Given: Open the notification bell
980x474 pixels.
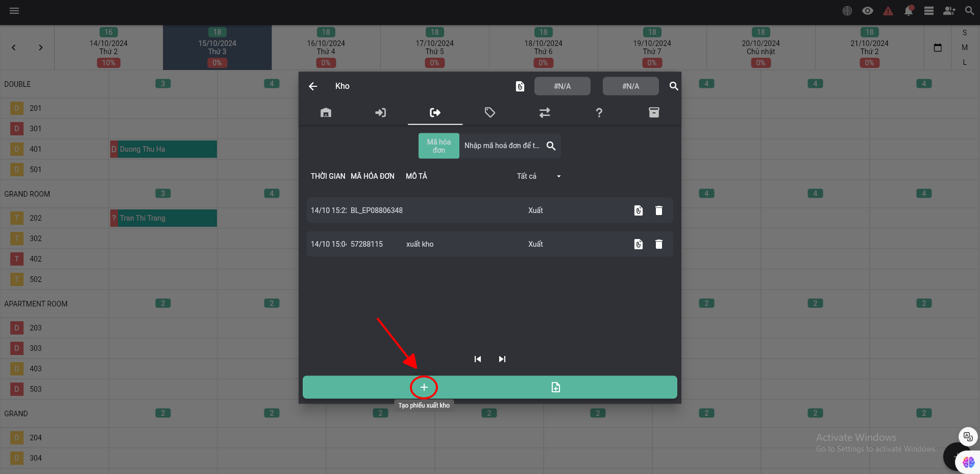Looking at the screenshot, I should tap(909, 11).
